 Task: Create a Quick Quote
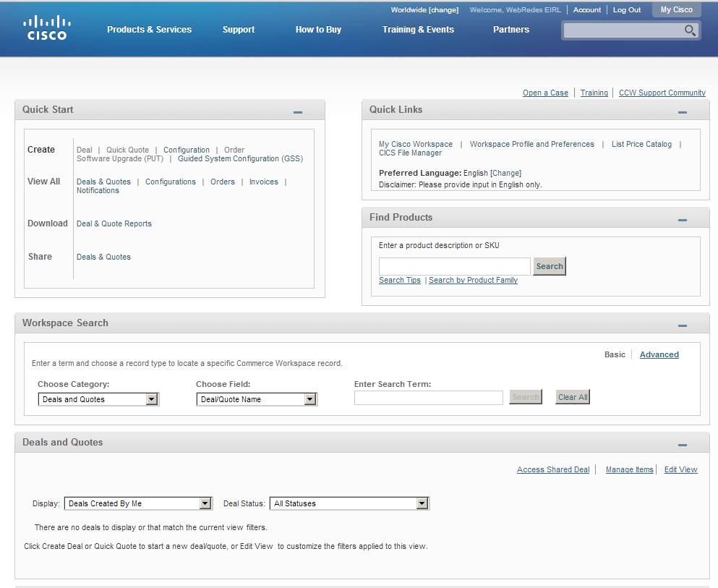[127, 150]
